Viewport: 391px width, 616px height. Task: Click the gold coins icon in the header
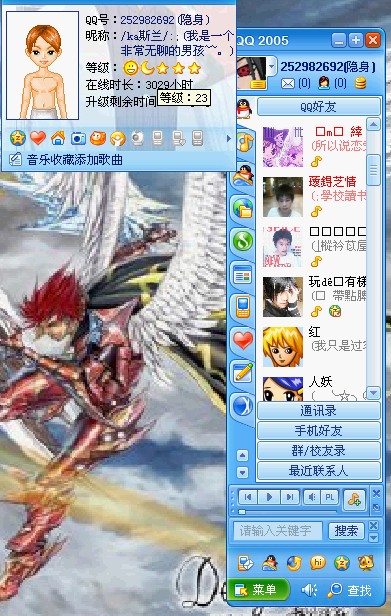(x=360, y=83)
